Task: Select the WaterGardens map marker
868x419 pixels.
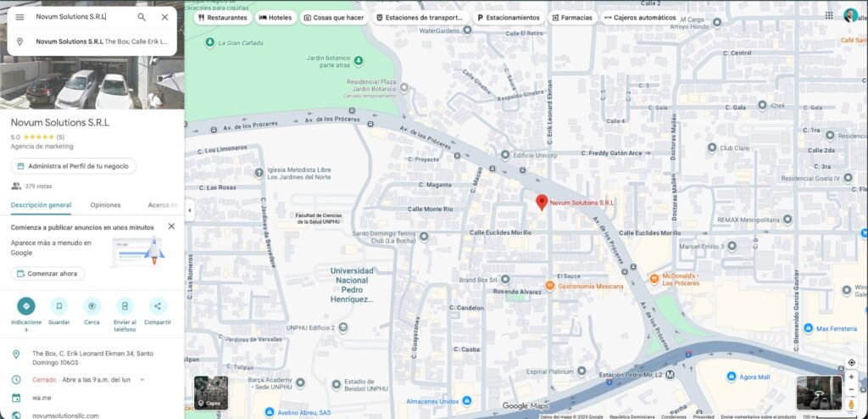Action: pos(467,31)
